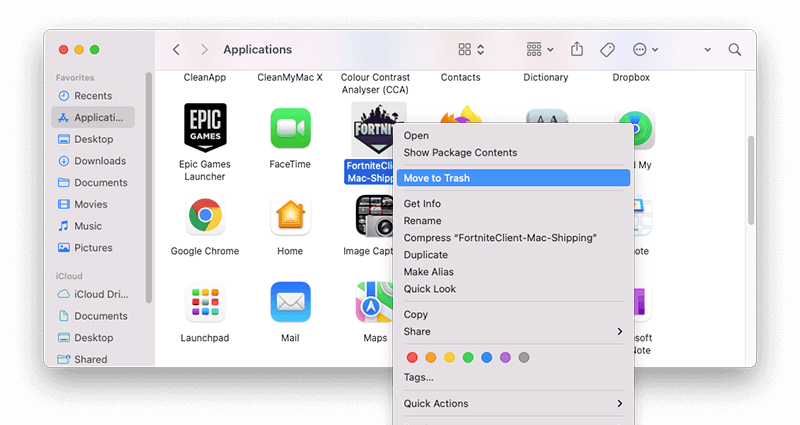Image resolution: width=800 pixels, height=425 pixels.
Task: Apply the gray tag color
Action: (x=524, y=358)
